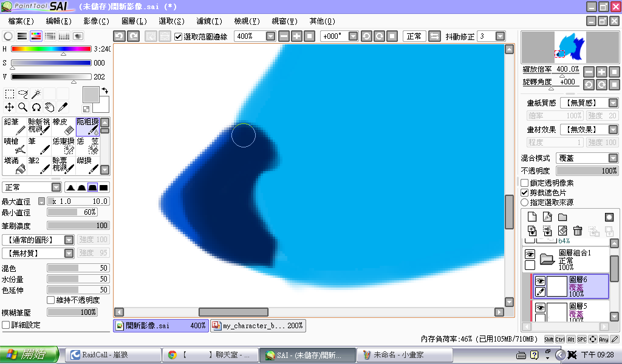The width and height of the screenshot is (622, 364).
Task: Open the 【無材質】 brush texture dropdown
Action: pos(69,253)
